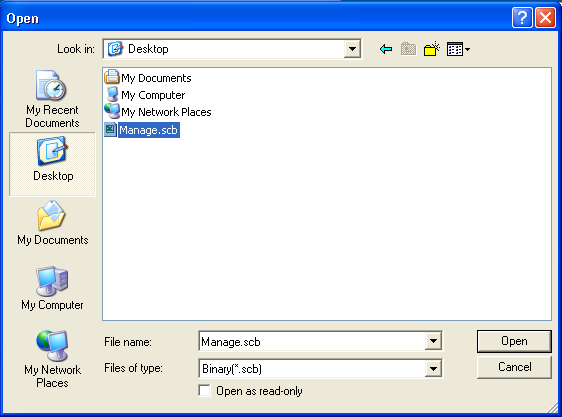The height and width of the screenshot is (417, 562).
Task: Click the Up One Level folder icon
Action: pyautogui.click(x=408, y=49)
